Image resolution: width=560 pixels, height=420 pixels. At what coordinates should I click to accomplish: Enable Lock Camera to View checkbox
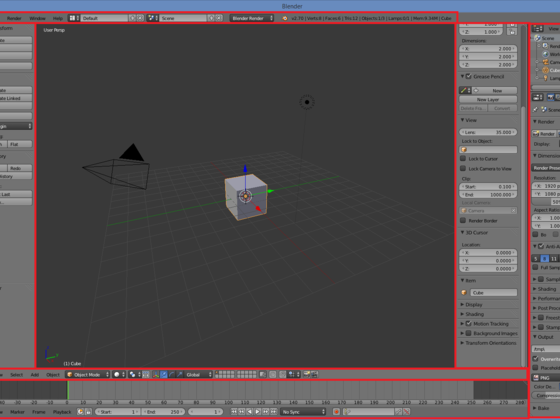pos(463,168)
